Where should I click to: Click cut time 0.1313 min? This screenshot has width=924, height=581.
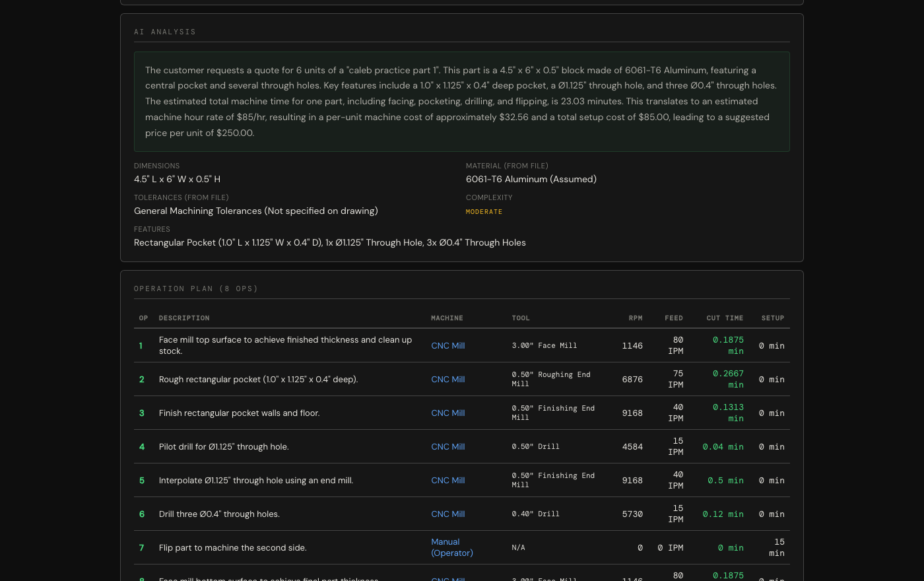[x=728, y=413]
